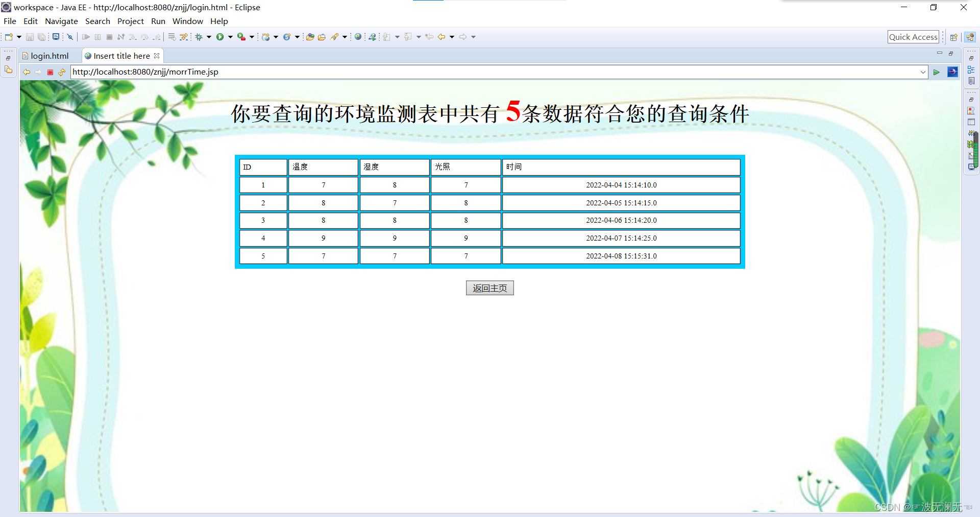Image resolution: width=980 pixels, height=517 pixels.
Task: Click the Save All icon
Action: (x=41, y=37)
